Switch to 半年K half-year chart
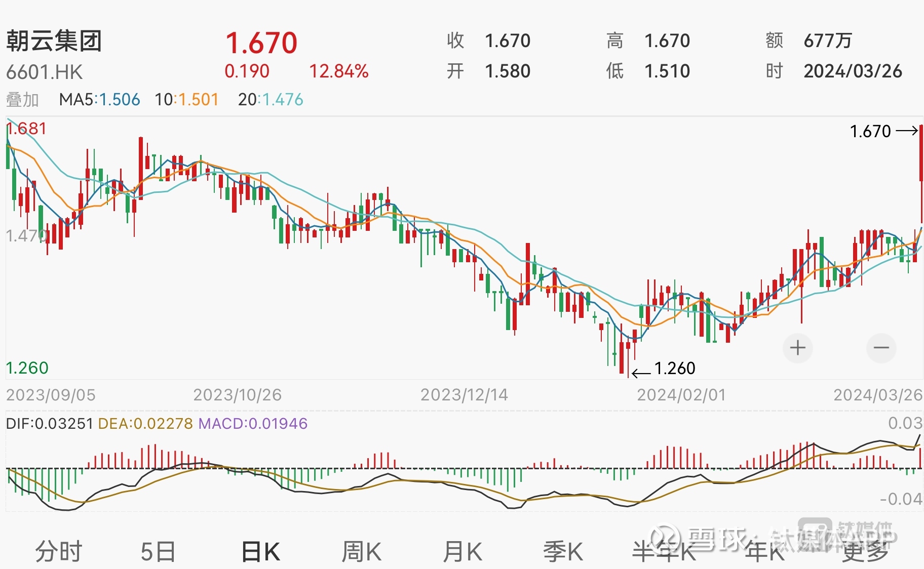Screen dimensions: 924x569 tap(664, 551)
